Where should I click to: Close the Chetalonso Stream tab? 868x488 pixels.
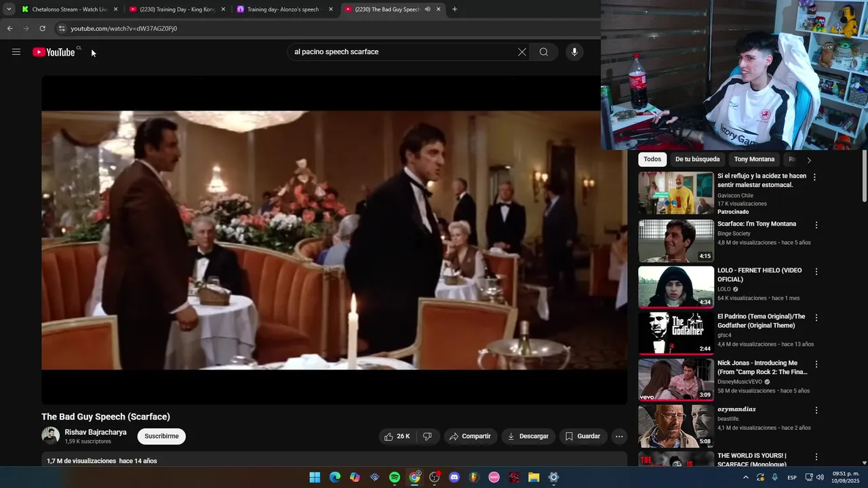[x=115, y=9]
